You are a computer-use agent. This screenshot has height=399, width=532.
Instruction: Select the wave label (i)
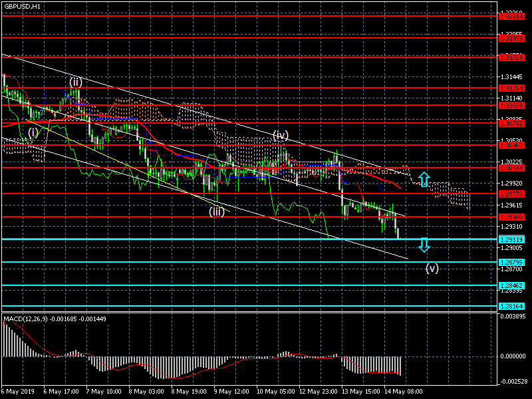tap(33, 132)
